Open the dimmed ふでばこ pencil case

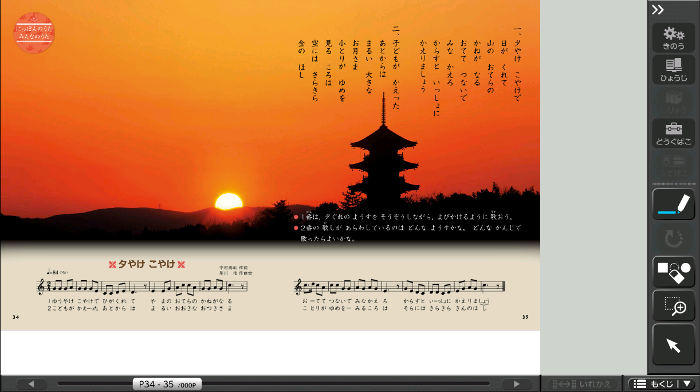pyautogui.click(x=673, y=165)
